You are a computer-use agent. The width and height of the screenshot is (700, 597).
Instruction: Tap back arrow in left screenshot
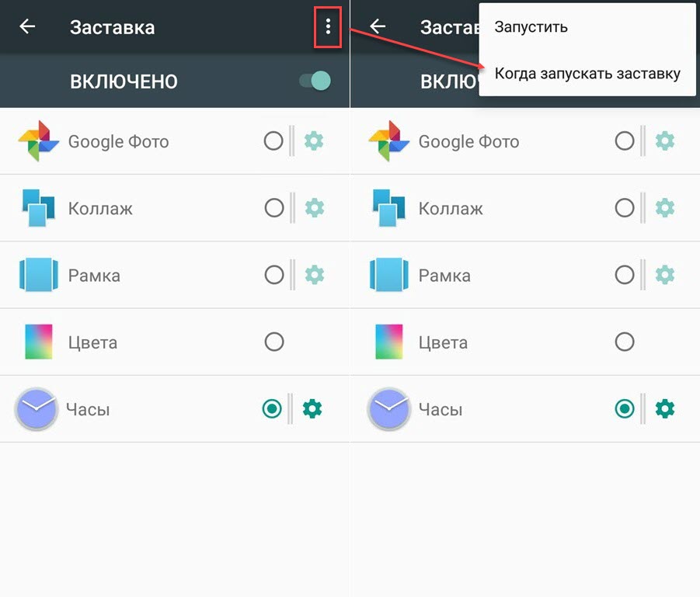point(28,27)
